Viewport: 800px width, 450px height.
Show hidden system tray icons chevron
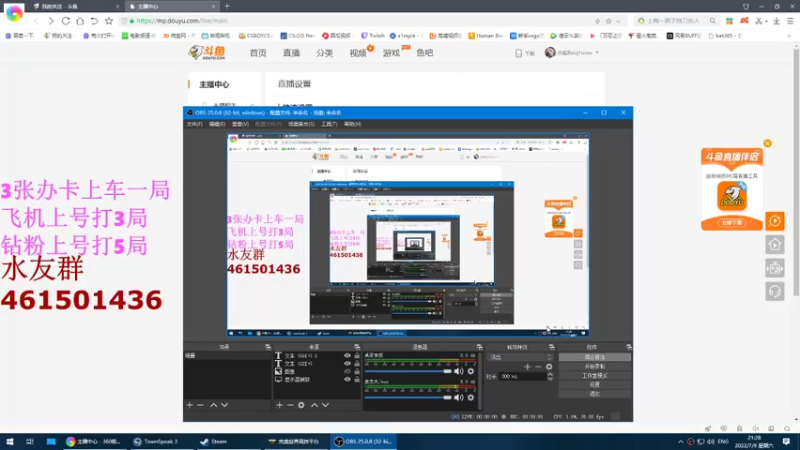(680, 442)
